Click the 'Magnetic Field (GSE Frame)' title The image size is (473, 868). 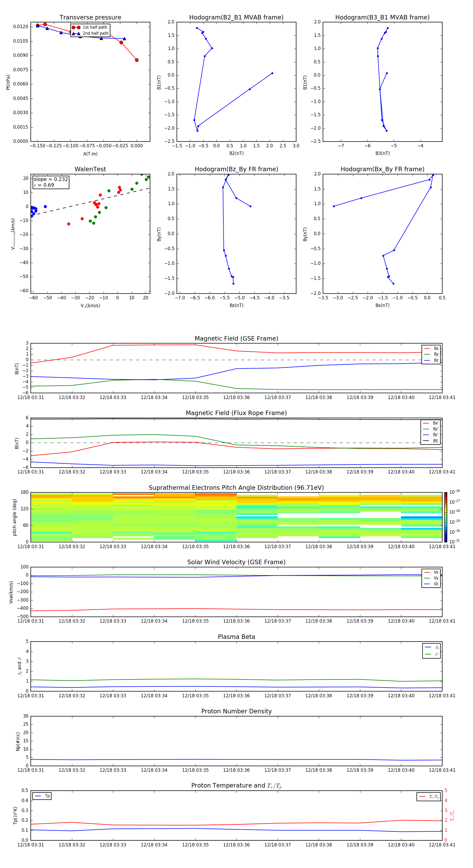pos(236,339)
